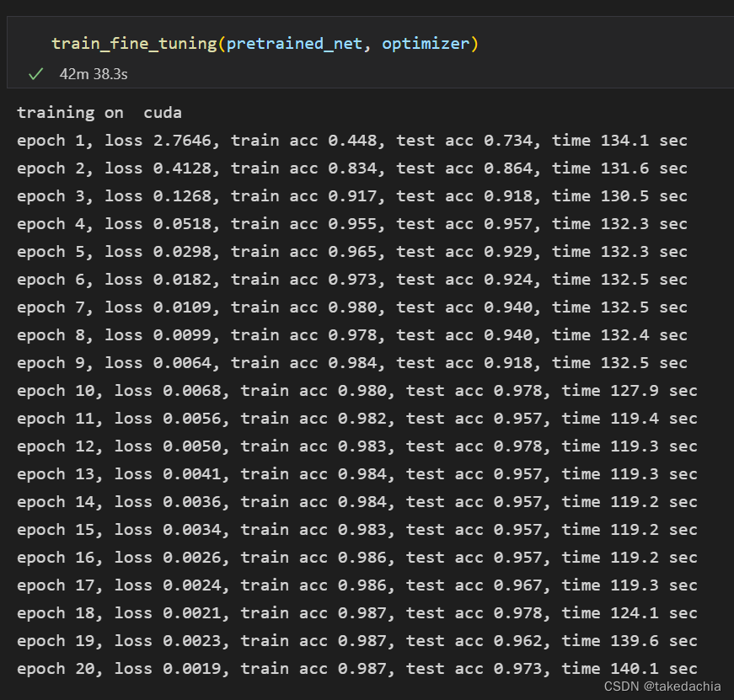Image resolution: width=734 pixels, height=700 pixels.
Task: Click epoch 4 test acc 0.957
Action: [508, 223]
